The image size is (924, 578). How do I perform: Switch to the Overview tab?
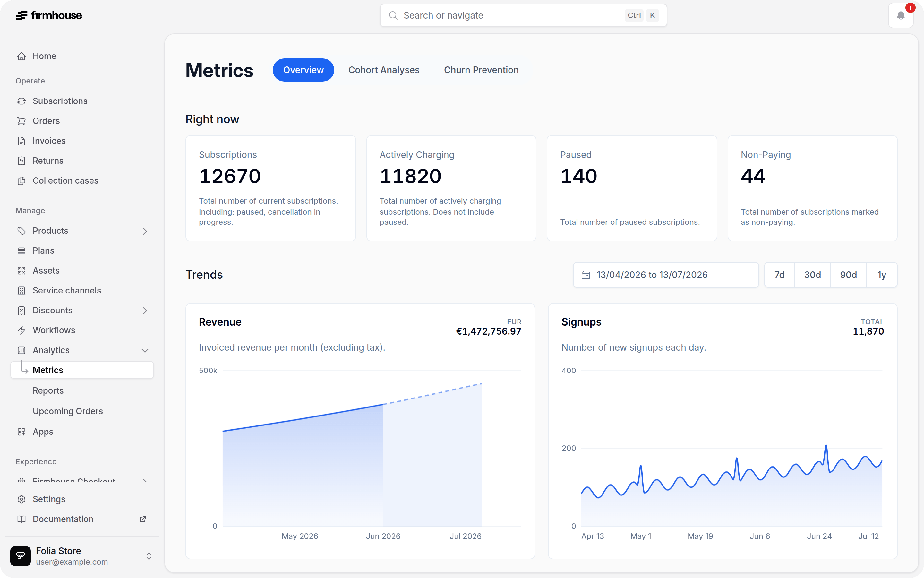click(303, 70)
